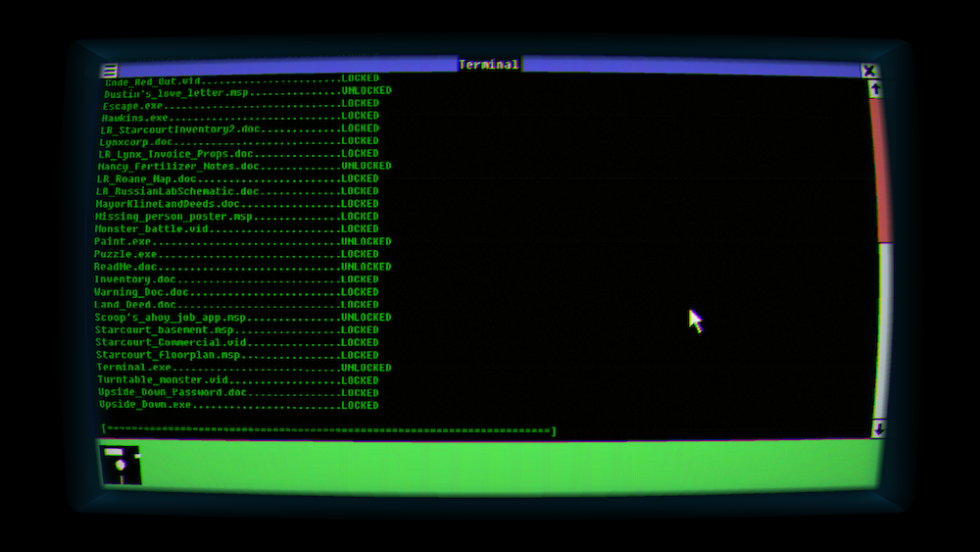Select Turntable_monster.vid entry

point(238,380)
